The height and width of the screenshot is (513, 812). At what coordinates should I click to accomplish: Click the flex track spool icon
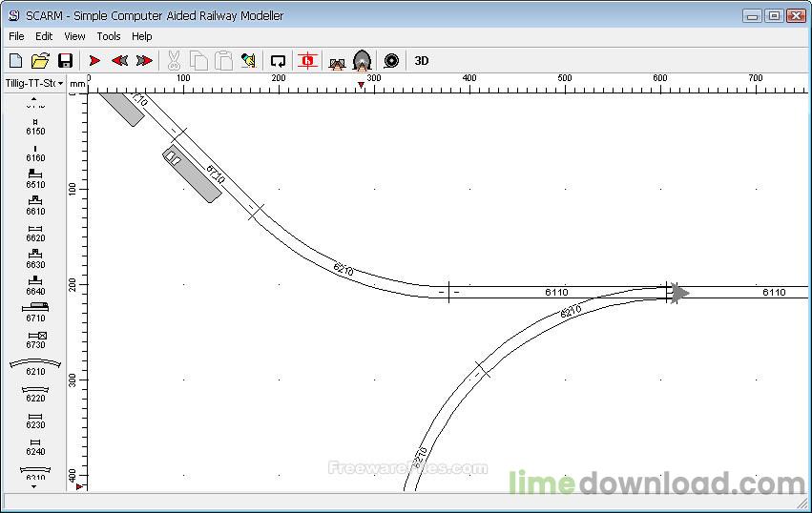pos(390,61)
